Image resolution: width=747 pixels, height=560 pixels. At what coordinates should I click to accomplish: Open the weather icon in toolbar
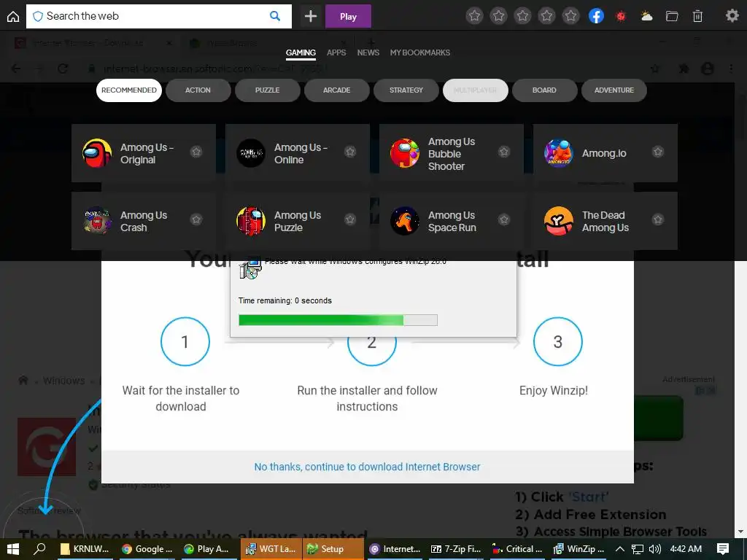coord(646,17)
